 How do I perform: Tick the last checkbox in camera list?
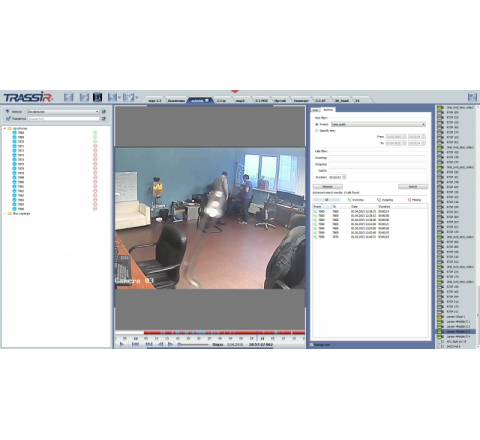[439, 347]
